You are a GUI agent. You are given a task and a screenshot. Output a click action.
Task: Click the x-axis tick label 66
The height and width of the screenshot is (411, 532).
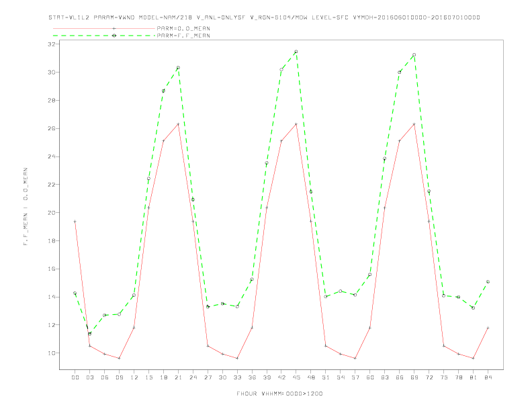400,377
